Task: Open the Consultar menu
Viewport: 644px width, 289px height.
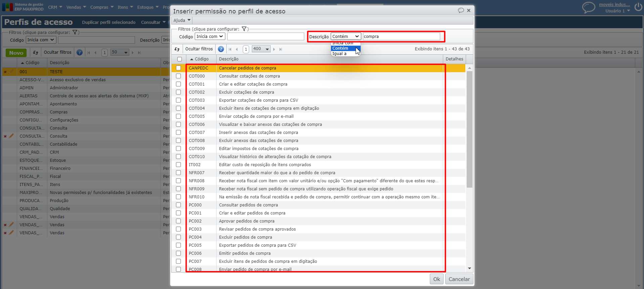Action: [153, 22]
